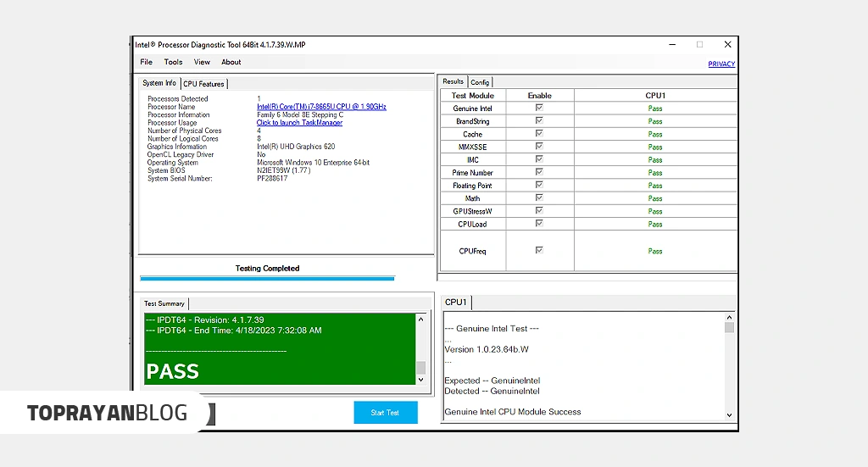The height and width of the screenshot is (467, 868).
Task: Switch to the CPU Features tab
Action: pos(203,84)
